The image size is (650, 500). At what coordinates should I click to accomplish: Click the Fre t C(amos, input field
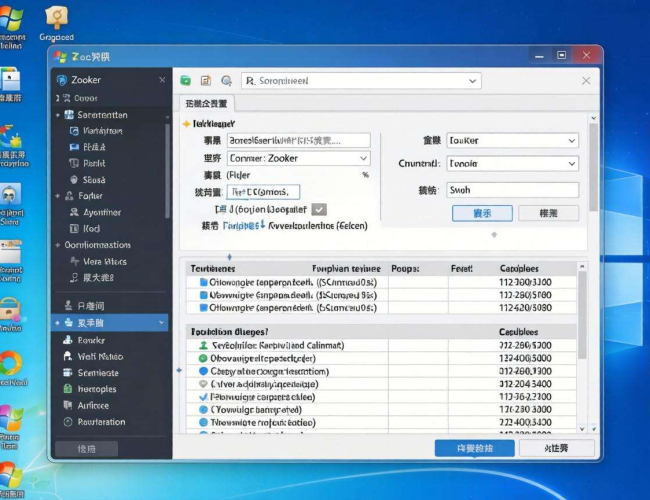click(263, 192)
